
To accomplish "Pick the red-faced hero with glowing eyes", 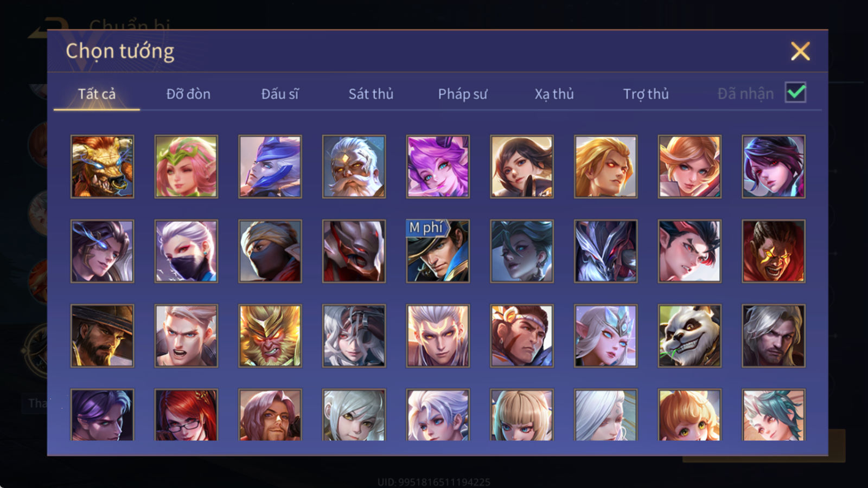I will click(x=774, y=251).
